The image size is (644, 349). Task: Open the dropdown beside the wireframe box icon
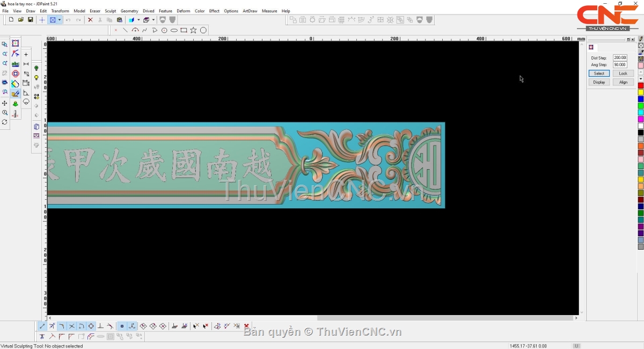(153, 20)
